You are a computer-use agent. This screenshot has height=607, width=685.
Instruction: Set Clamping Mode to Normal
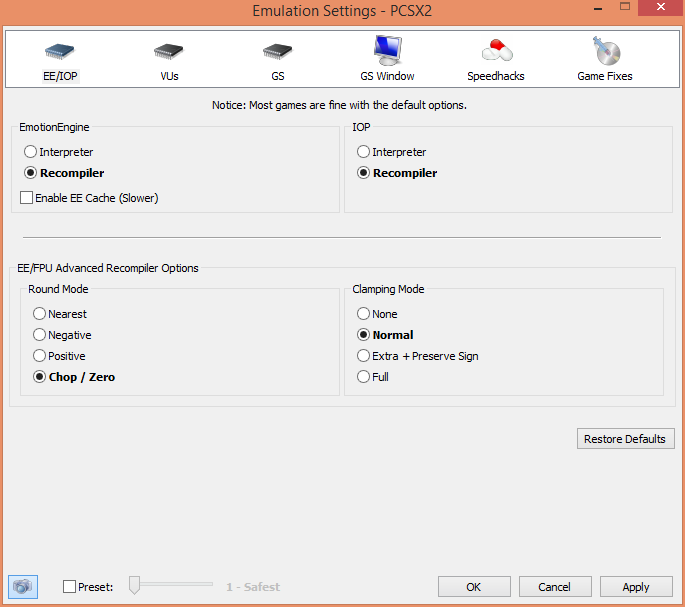coord(385,335)
